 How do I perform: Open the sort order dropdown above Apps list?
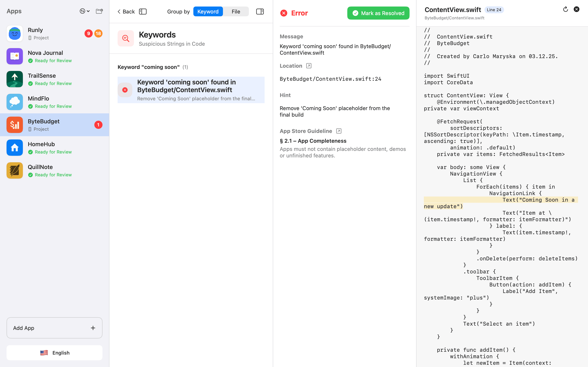(82, 11)
